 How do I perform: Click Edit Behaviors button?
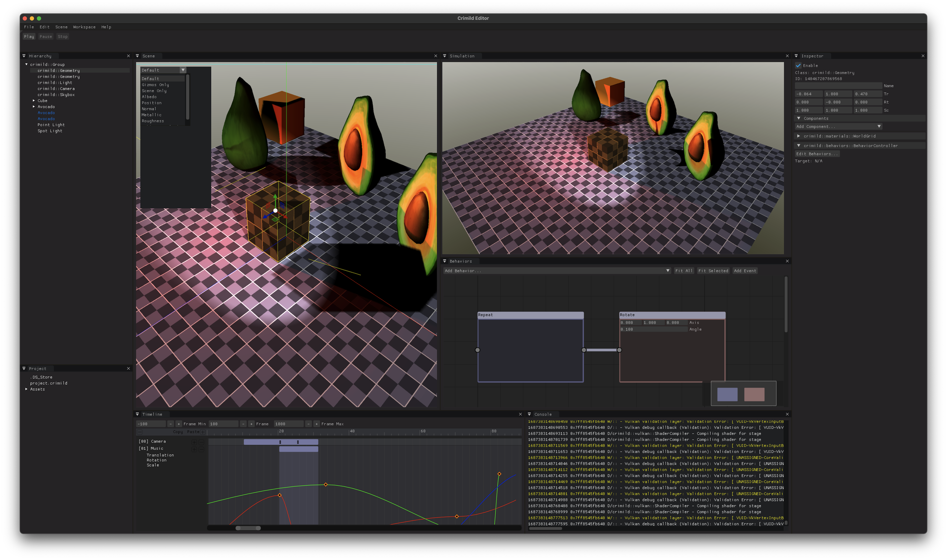(x=817, y=154)
